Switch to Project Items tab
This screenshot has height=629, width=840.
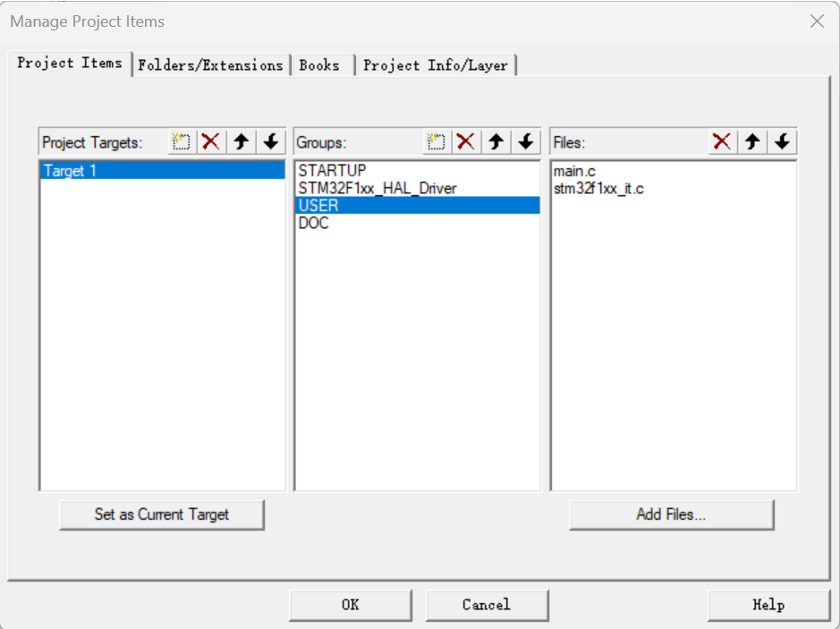70,64
